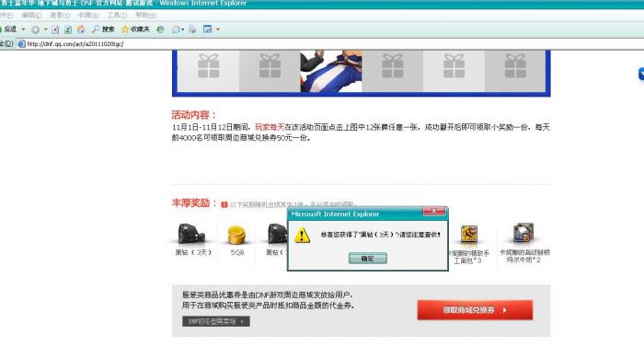644x358 pixels.
Task: Click the red info icon beside 丰厚奖励
Action: pos(224,204)
